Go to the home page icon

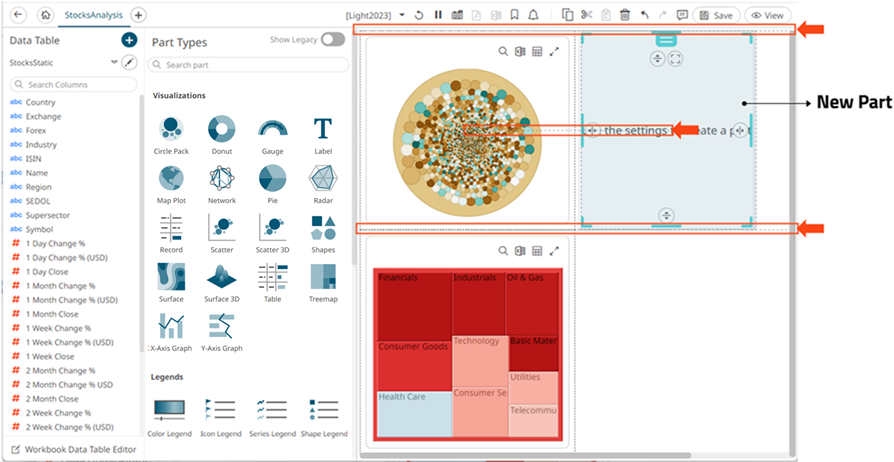tap(46, 15)
